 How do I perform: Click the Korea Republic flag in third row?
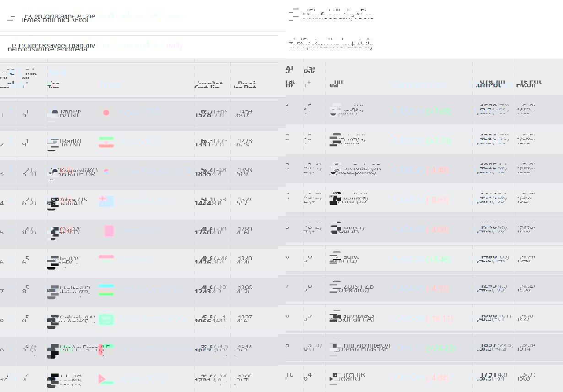(x=106, y=172)
